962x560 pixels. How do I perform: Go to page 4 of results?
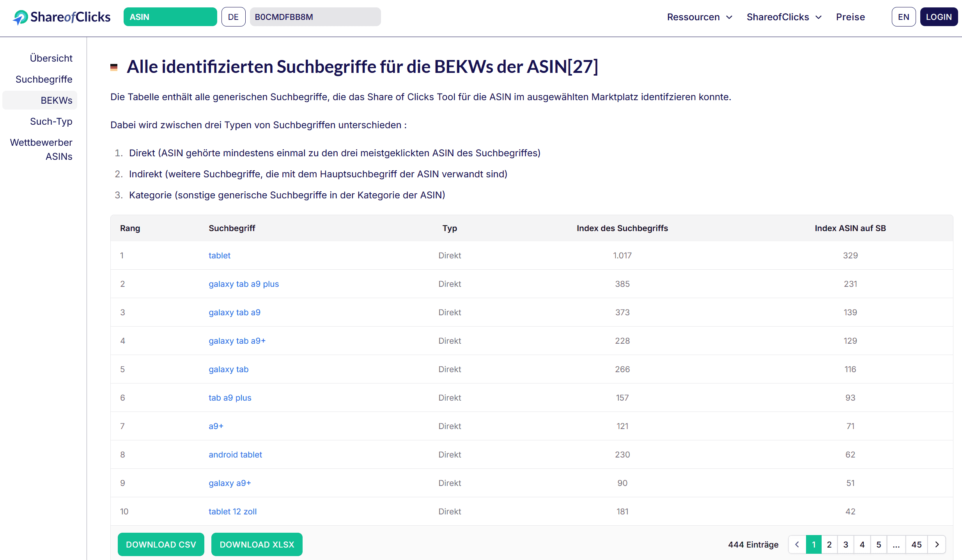tap(862, 544)
